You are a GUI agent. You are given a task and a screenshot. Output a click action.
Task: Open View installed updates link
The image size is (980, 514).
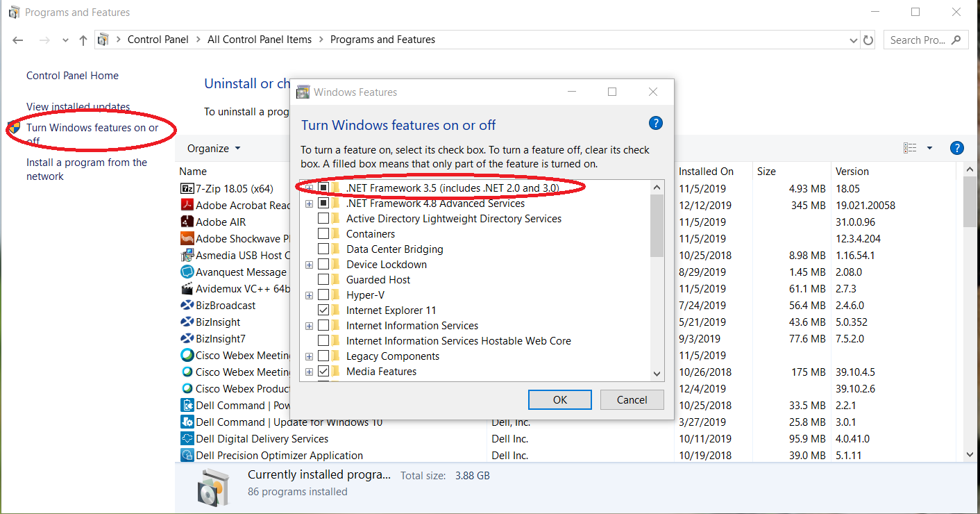pos(78,107)
